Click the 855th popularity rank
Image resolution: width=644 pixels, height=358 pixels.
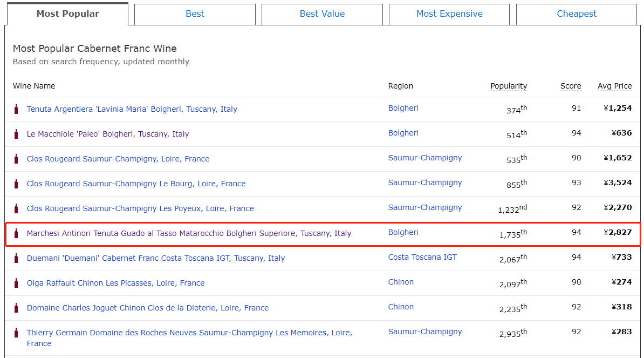tap(516, 184)
